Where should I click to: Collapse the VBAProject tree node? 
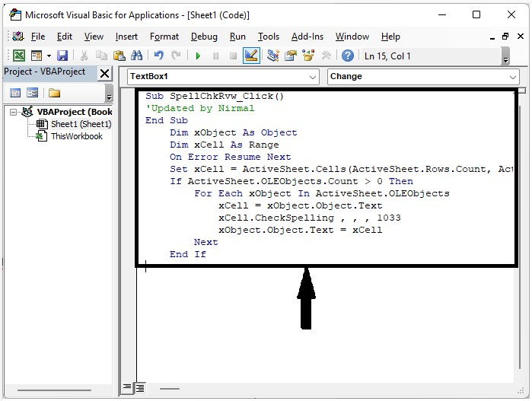point(14,112)
